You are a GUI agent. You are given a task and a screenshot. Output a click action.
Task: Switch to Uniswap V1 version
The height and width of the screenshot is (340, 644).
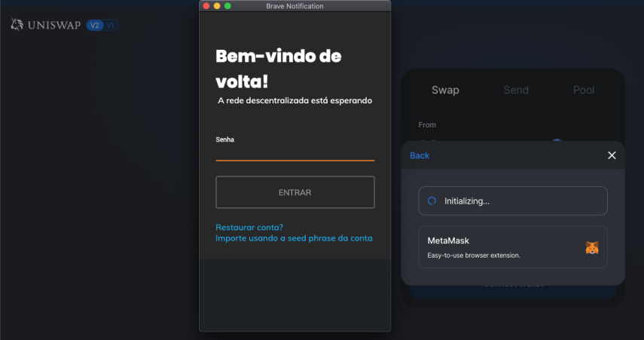tap(111, 25)
